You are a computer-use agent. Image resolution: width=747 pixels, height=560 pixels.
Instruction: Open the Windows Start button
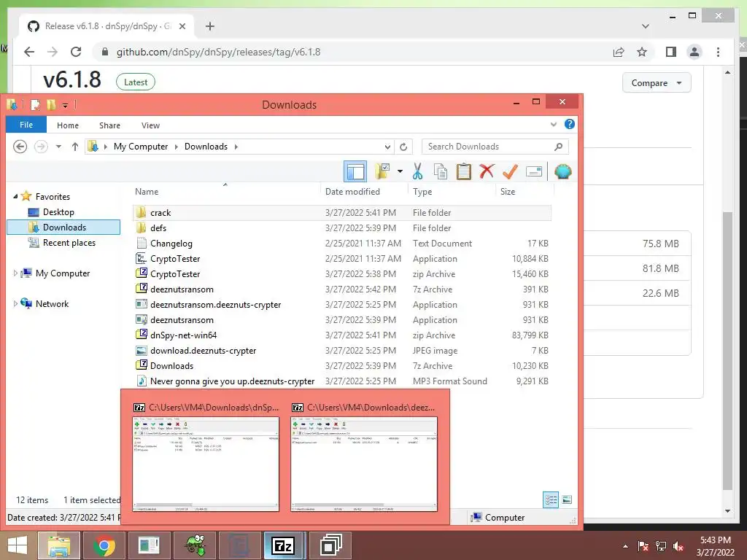click(18, 545)
